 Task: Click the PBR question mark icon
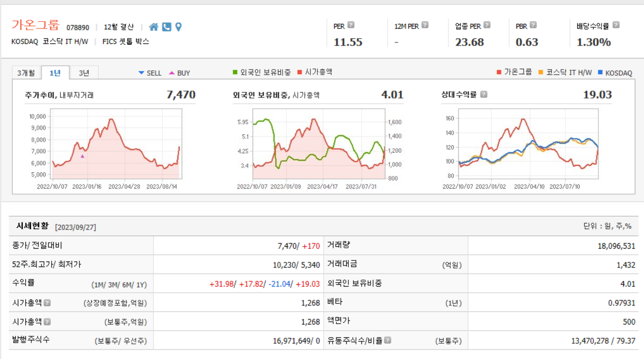[532, 25]
